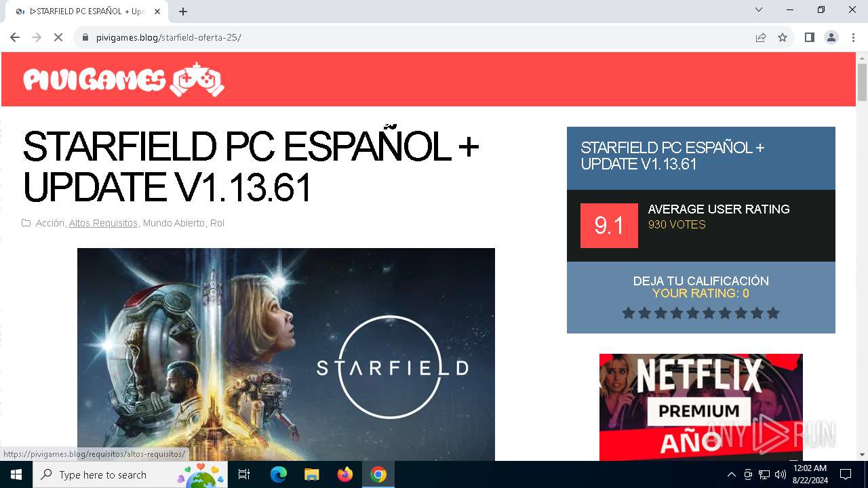Rate the game ten stars
This screenshot has width=868, height=488.
click(x=773, y=313)
